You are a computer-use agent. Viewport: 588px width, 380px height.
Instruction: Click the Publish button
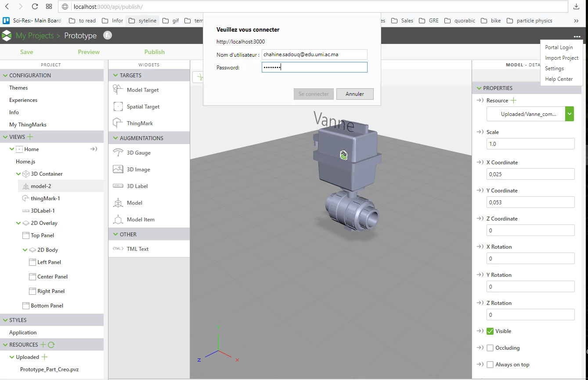click(x=155, y=52)
